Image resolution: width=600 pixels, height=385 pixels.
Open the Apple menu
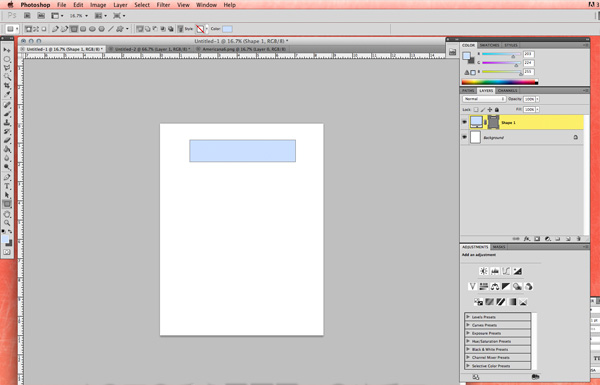10,5
